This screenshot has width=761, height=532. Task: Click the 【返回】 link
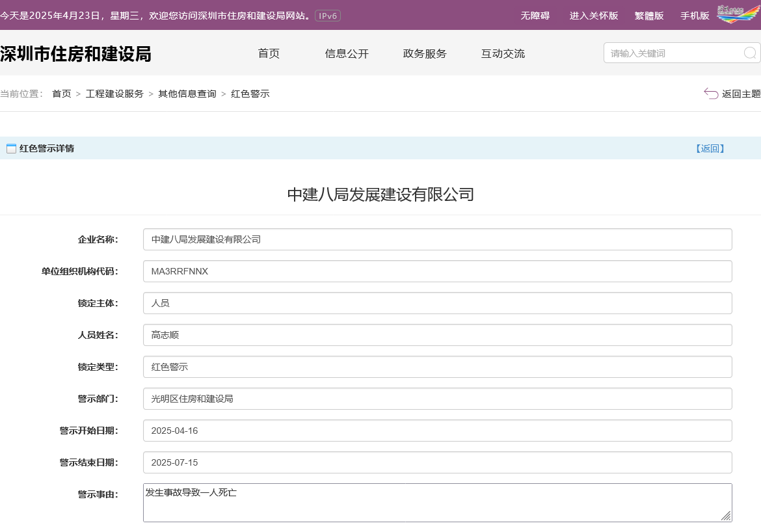click(x=710, y=148)
